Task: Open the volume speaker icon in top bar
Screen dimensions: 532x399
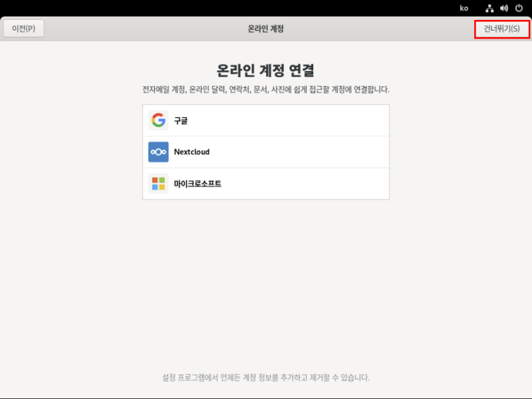Action: point(504,9)
